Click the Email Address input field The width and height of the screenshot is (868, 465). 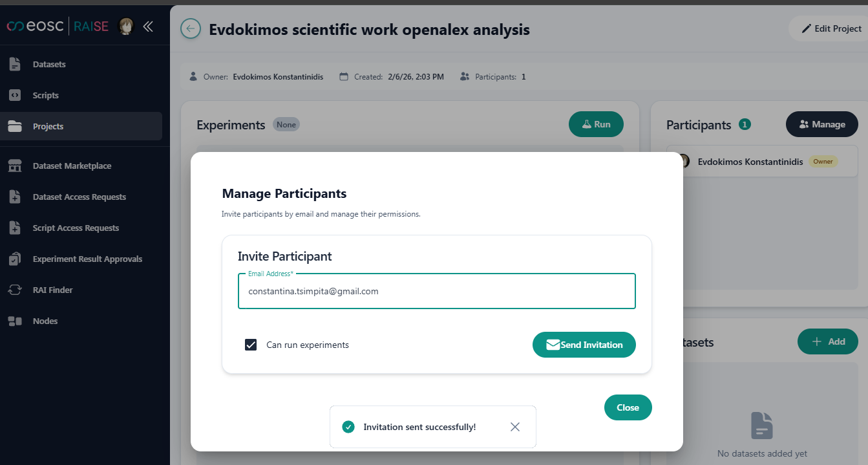pos(436,292)
